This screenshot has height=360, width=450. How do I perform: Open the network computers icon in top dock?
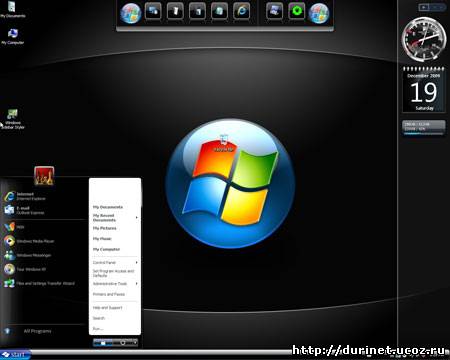(153, 11)
